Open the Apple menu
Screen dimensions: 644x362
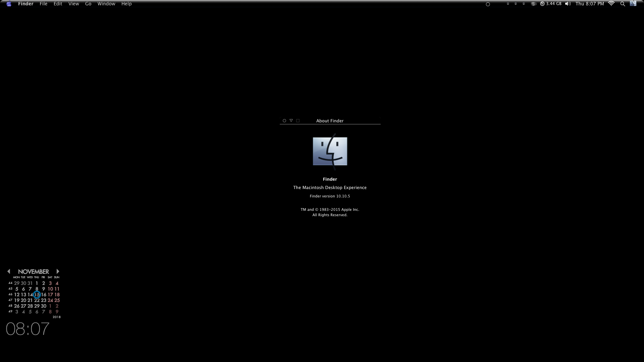pyautogui.click(x=9, y=4)
